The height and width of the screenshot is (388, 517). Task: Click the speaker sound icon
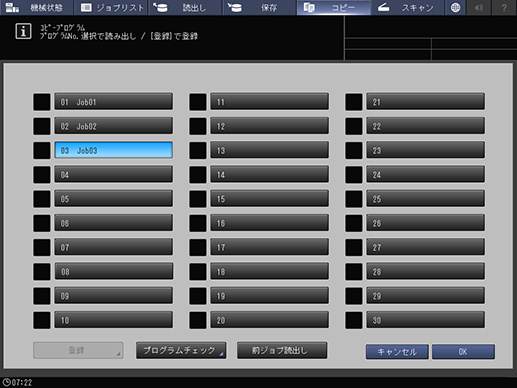[479, 7]
